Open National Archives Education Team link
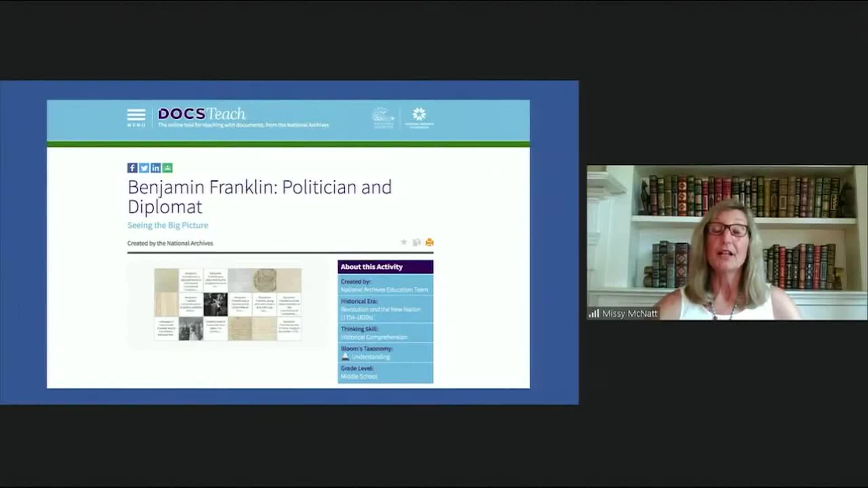The width and height of the screenshot is (868, 488). (x=384, y=290)
